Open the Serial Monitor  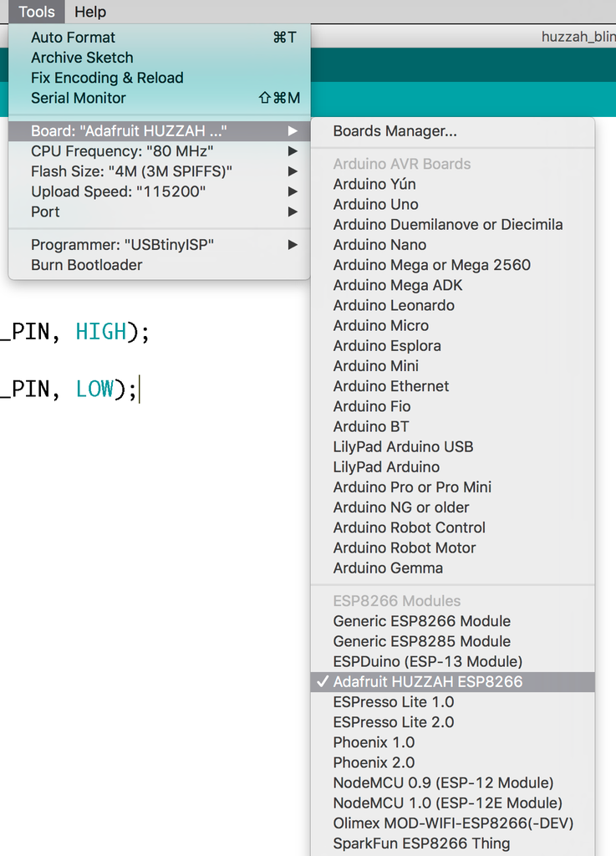(79, 98)
